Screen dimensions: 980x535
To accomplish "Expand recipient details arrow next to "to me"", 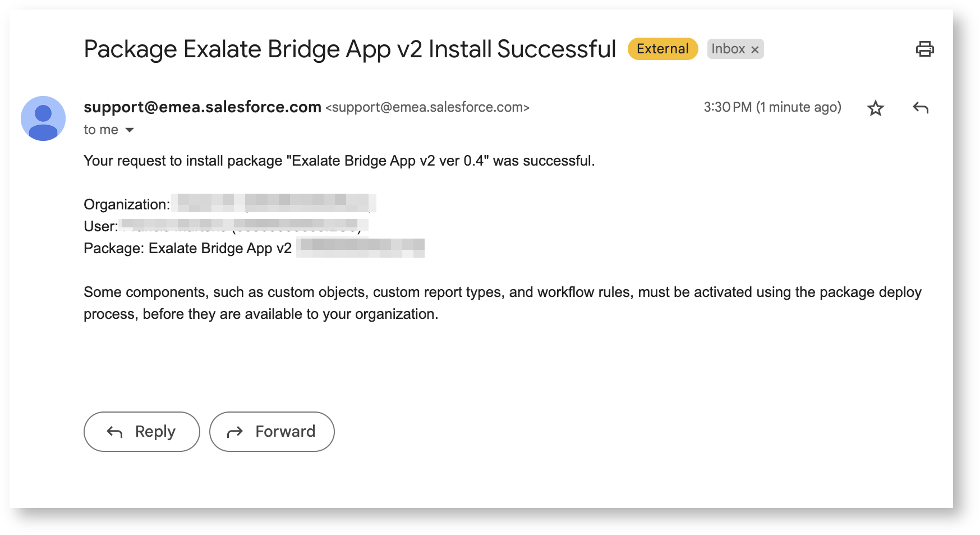I will click(x=130, y=130).
